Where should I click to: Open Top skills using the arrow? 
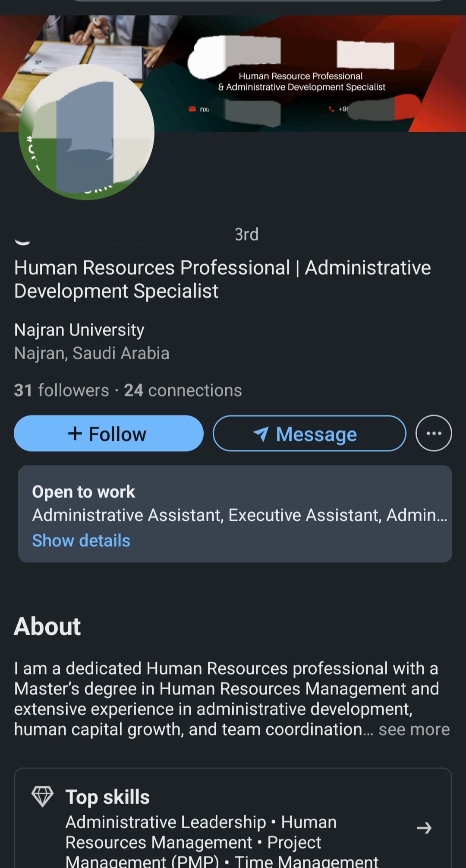pyautogui.click(x=424, y=828)
